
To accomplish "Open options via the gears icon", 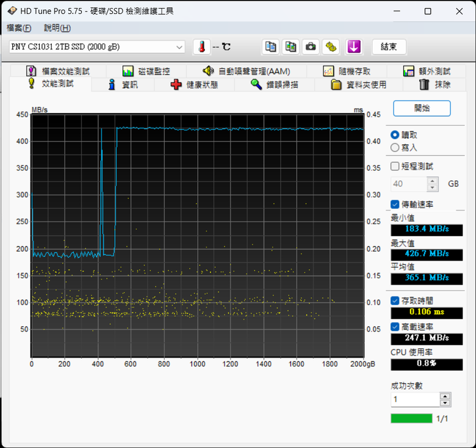I will click(x=331, y=47).
